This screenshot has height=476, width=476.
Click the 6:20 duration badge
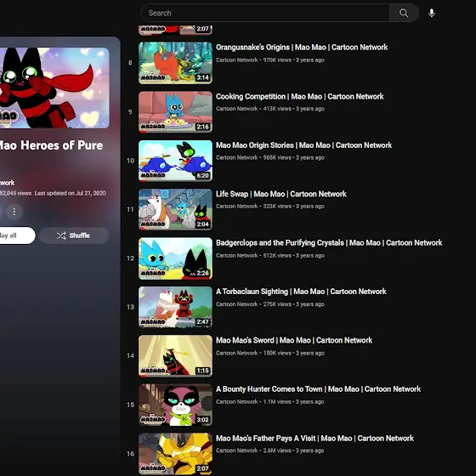(203, 175)
